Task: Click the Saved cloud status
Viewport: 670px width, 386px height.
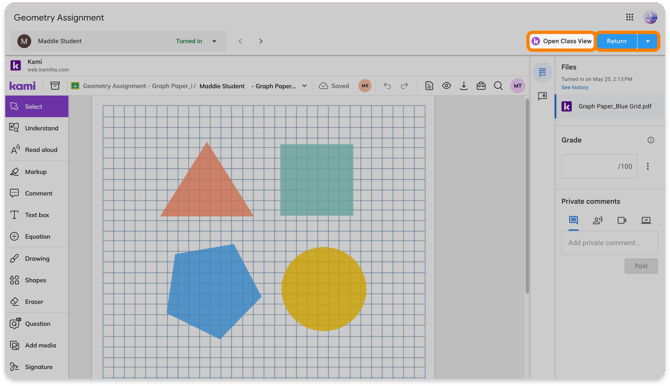Action: (x=334, y=86)
